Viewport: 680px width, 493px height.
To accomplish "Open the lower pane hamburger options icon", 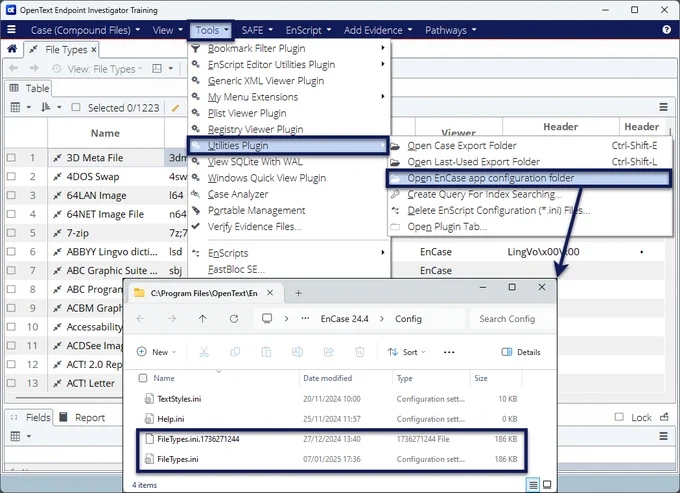I will click(663, 436).
